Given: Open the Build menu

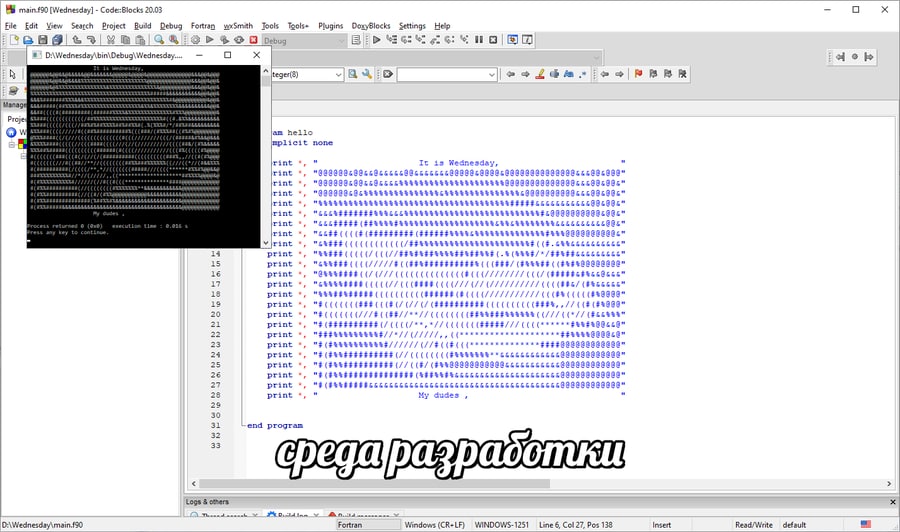Looking at the screenshot, I should click(x=142, y=26).
